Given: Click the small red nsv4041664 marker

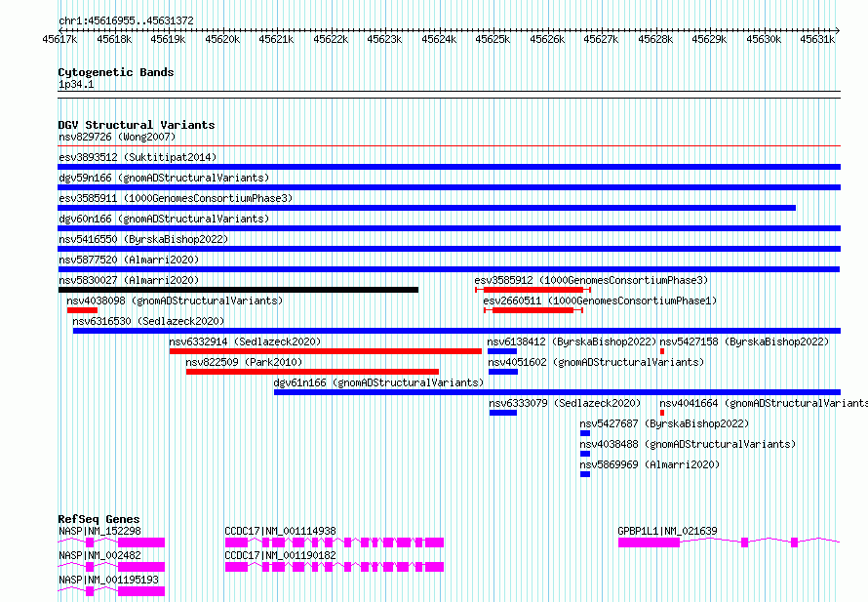Looking at the screenshot, I should click(x=662, y=413).
